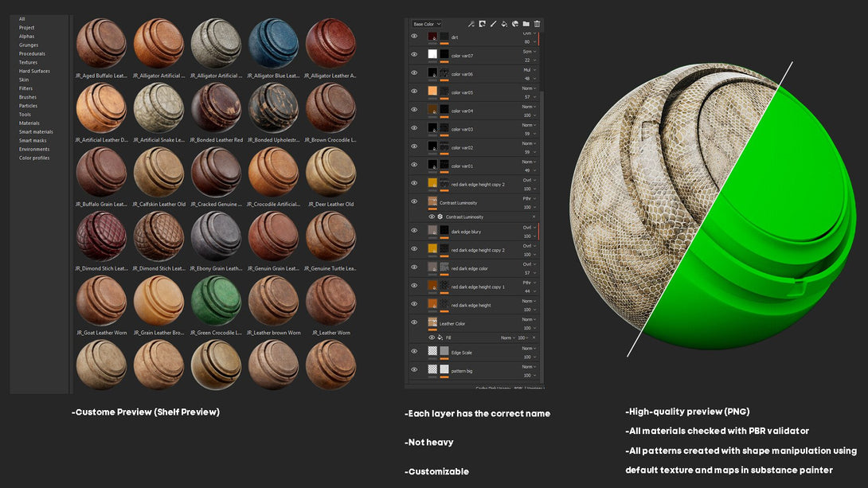Choose JR_Artificial Snake Leather material preview
Image resolution: width=868 pixels, height=488 pixels.
(x=158, y=107)
